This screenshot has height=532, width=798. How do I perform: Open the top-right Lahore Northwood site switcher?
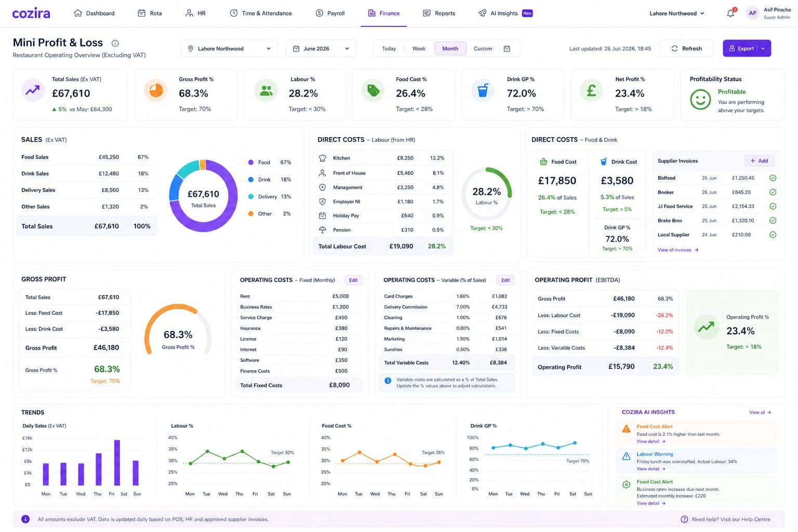(677, 13)
